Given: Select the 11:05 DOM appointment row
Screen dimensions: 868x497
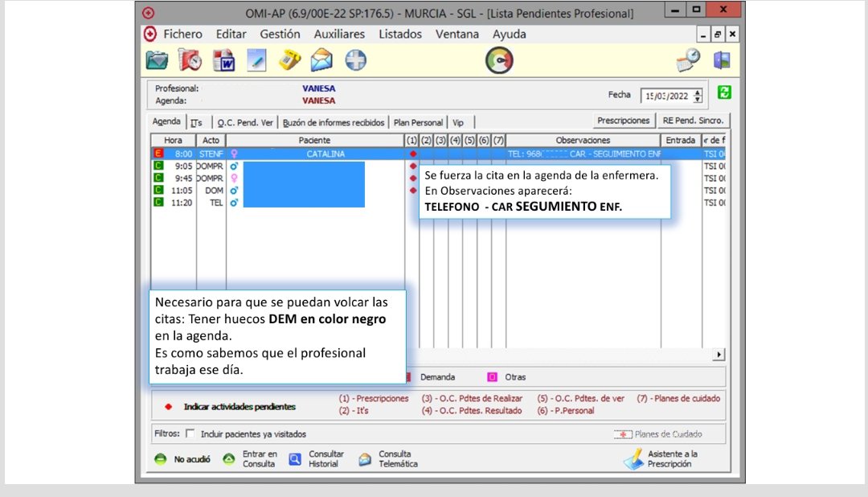Looking at the screenshot, I should 438,191.
